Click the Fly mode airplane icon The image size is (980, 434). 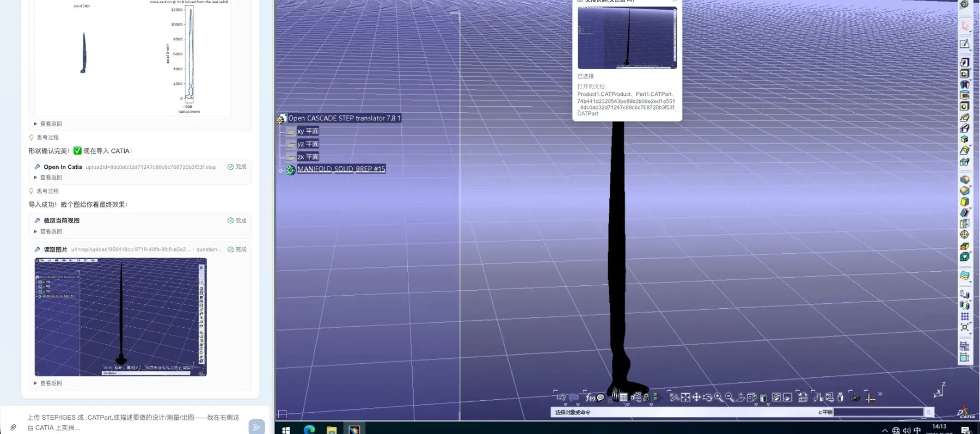click(675, 398)
